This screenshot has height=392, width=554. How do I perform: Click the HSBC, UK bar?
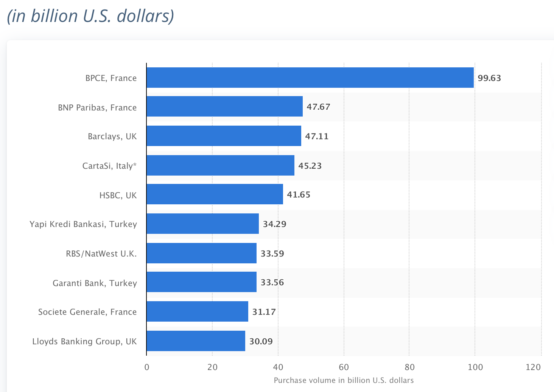(x=215, y=194)
